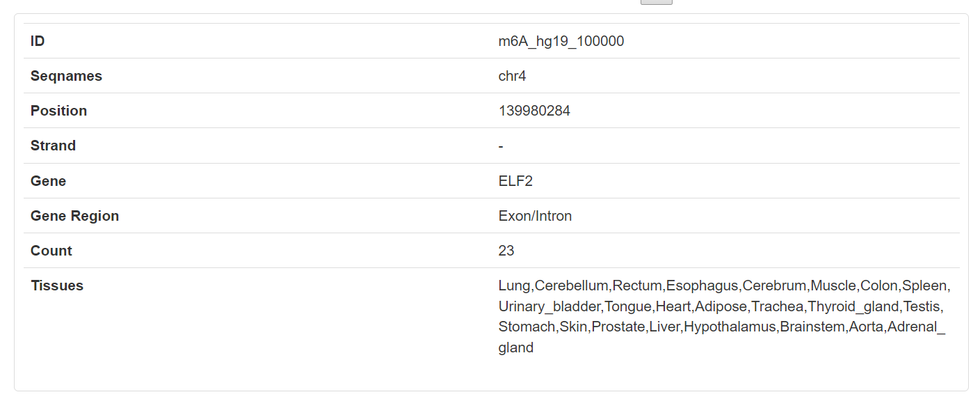
Task: Click the chr4 Seqnames value
Action: click(513, 76)
